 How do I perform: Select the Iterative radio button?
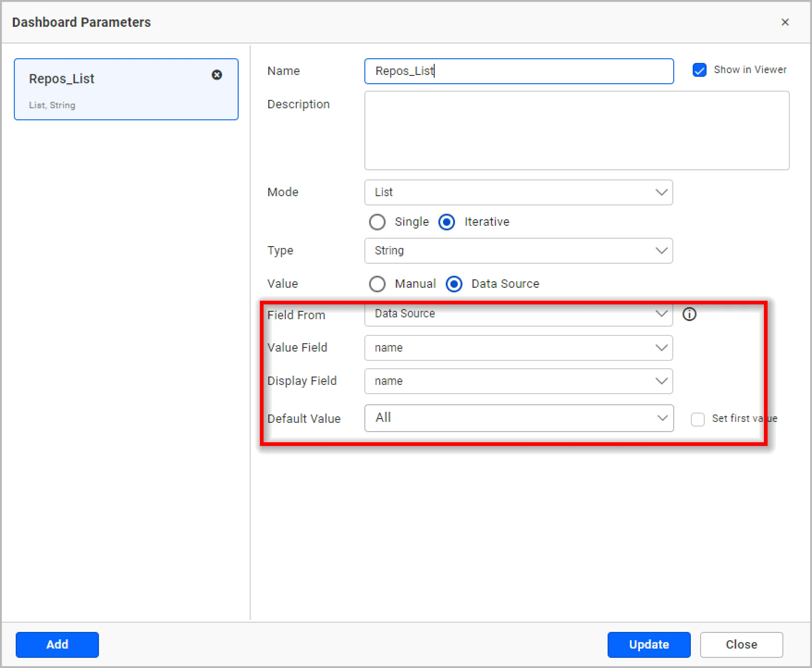[x=447, y=222]
